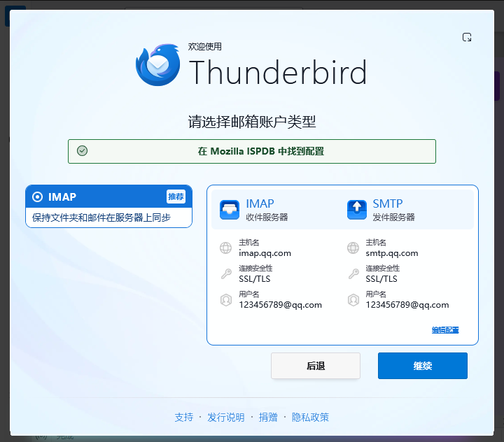Click the SSL/TLS value under IMAP
The width and height of the screenshot is (504, 442).
click(x=255, y=279)
